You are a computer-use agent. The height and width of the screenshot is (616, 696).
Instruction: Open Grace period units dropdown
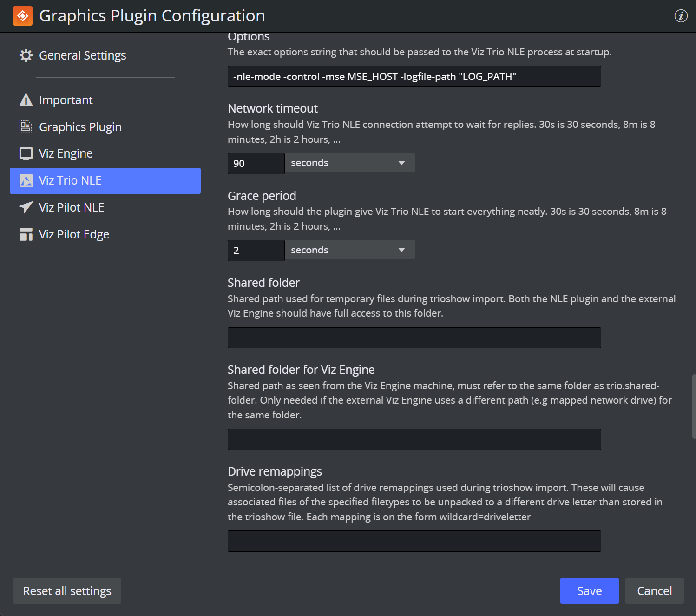click(349, 250)
